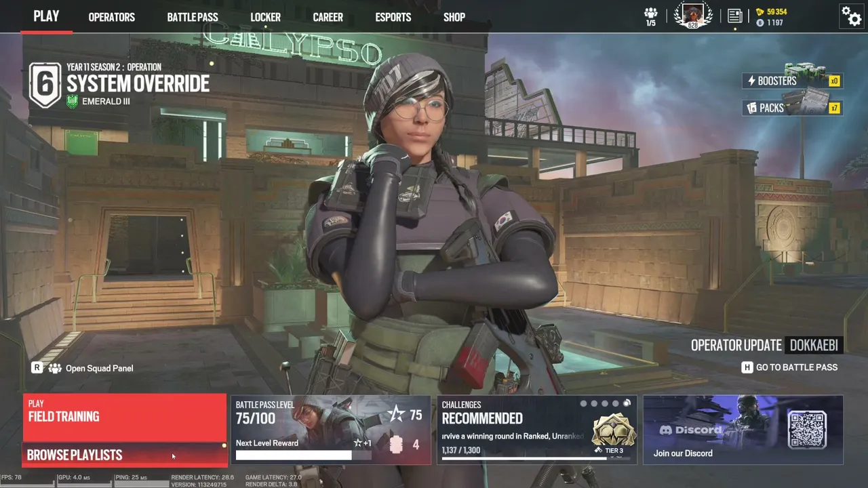
Task: Open the ESPORTS tab
Action: [393, 17]
